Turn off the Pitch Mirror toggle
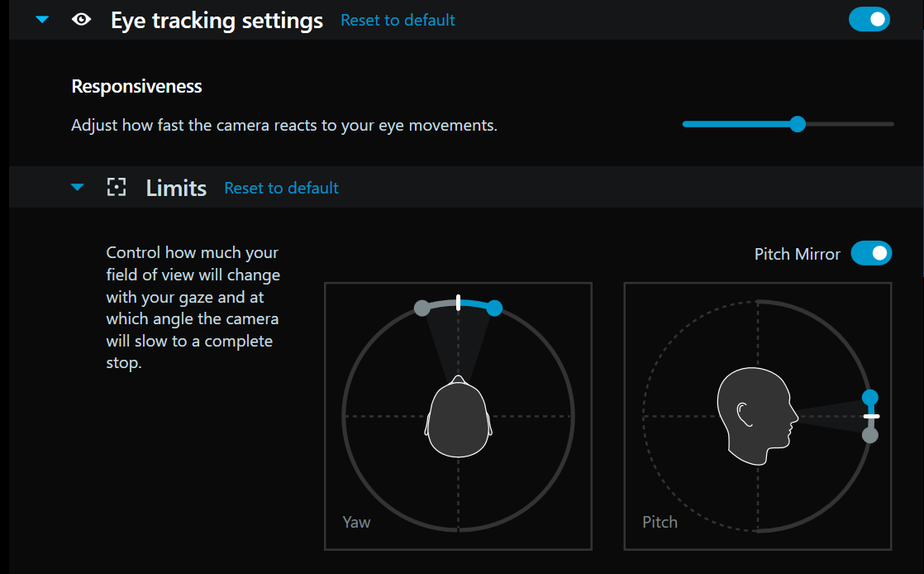Viewport: 924px width, 574px height. (x=871, y=253)
